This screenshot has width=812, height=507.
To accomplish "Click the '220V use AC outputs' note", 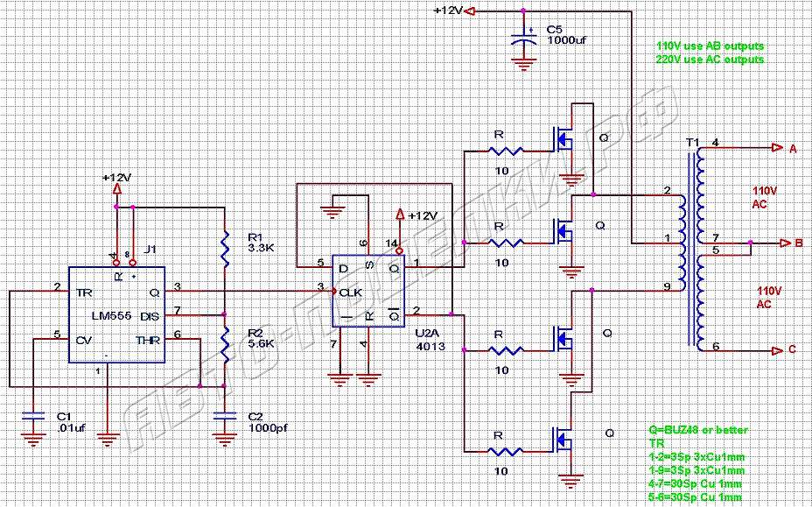I will pyautogui.click(x=710, y=59).
